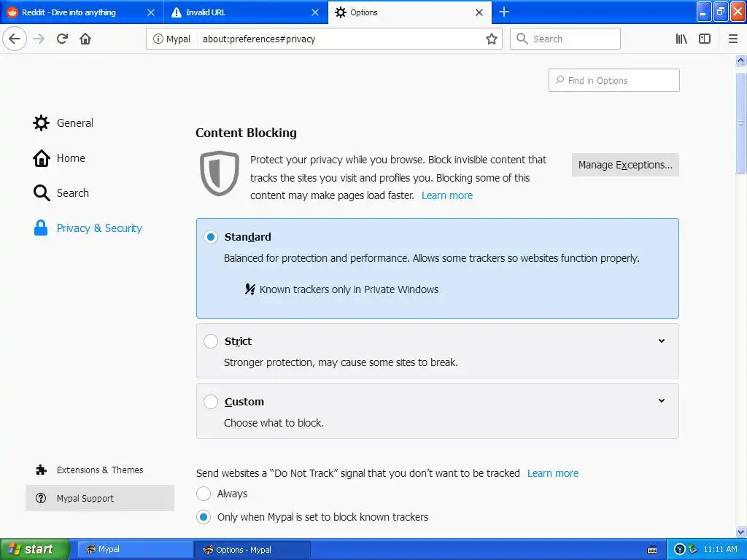
Task: Reload the current page
Action: pos(63,39)
